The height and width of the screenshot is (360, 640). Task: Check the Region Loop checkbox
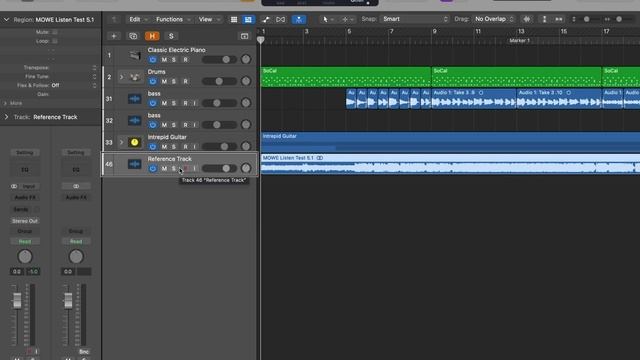(55, 41)
